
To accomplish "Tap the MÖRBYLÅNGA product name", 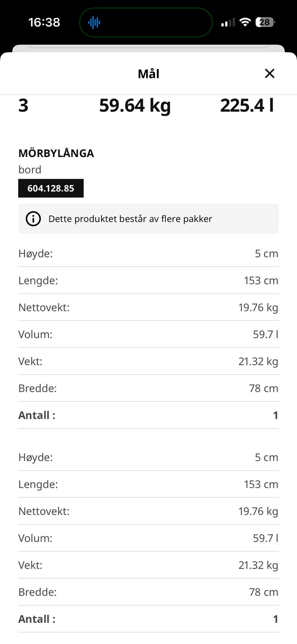I will tap(56, 153).
